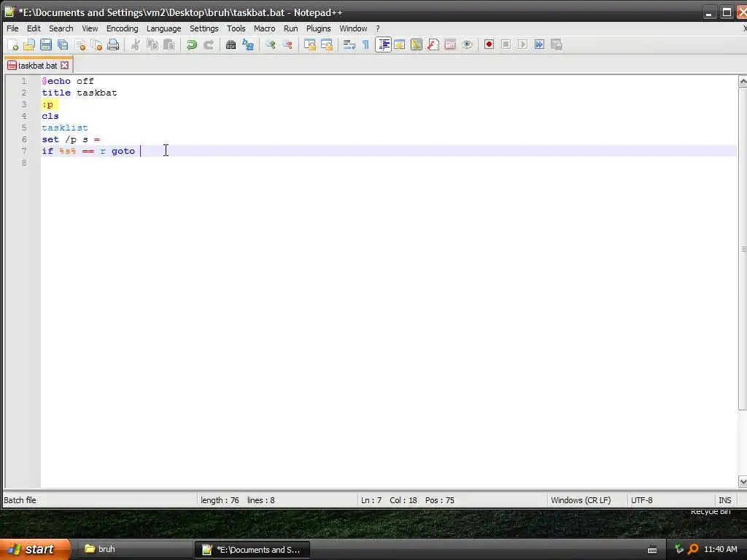Open the ? help menu
The width and height of the screenshot is (747, 560).
coord(378,28)
